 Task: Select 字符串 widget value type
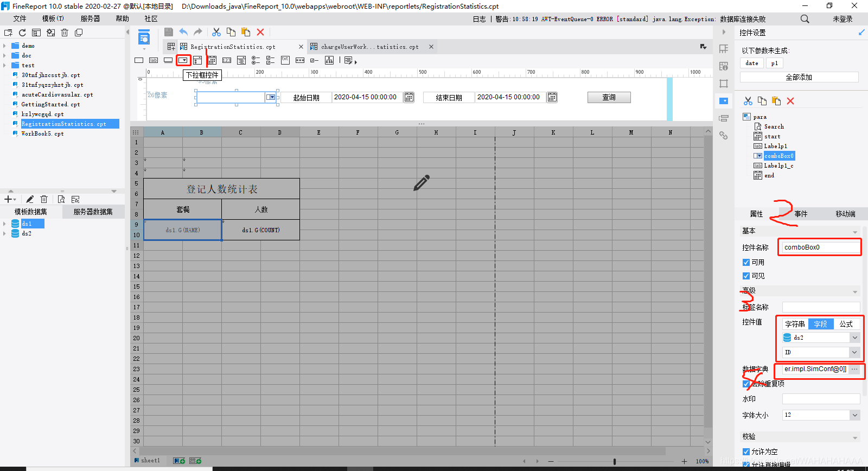coord(795,324)
